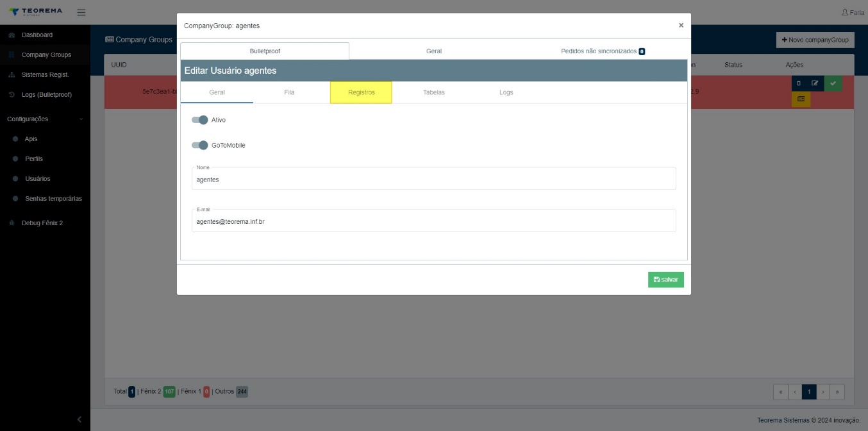Screen dimensions: 868x431
Task: Open the Pedidos não sincronizados tab
Action: tap(603, 51)
